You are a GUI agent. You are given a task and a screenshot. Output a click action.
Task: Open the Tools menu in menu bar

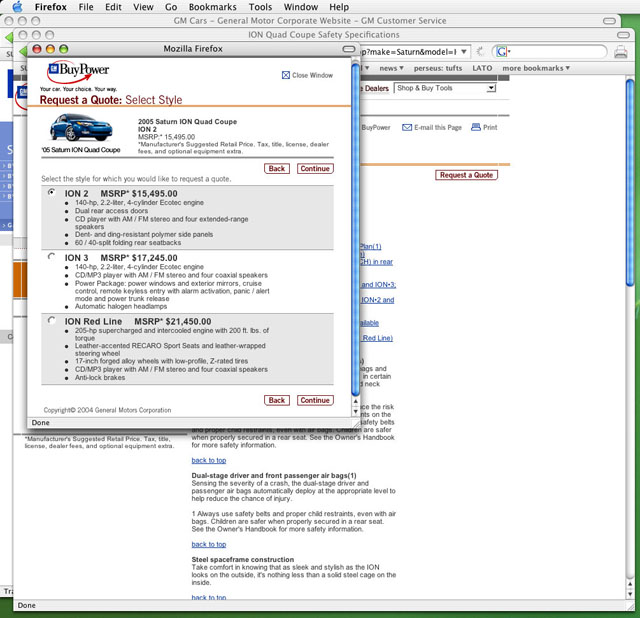click(260, 7)
